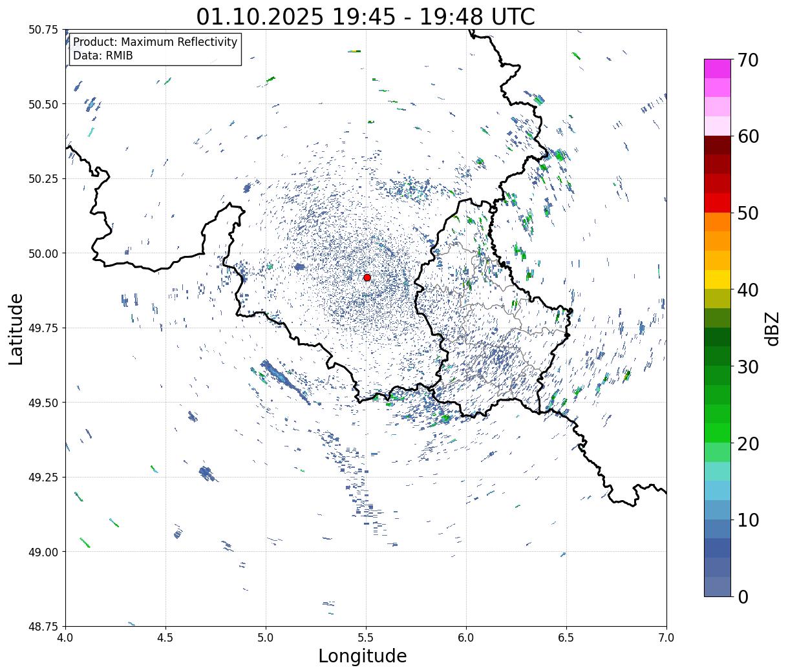Click the longitude tick label 4.0
Image resolution: width=788 pixels, height=672 pixels.
coord(65,637)
